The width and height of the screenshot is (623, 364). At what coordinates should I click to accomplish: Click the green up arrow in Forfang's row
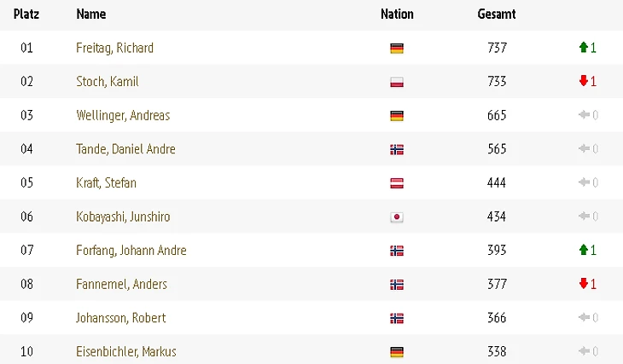(584, 251)
